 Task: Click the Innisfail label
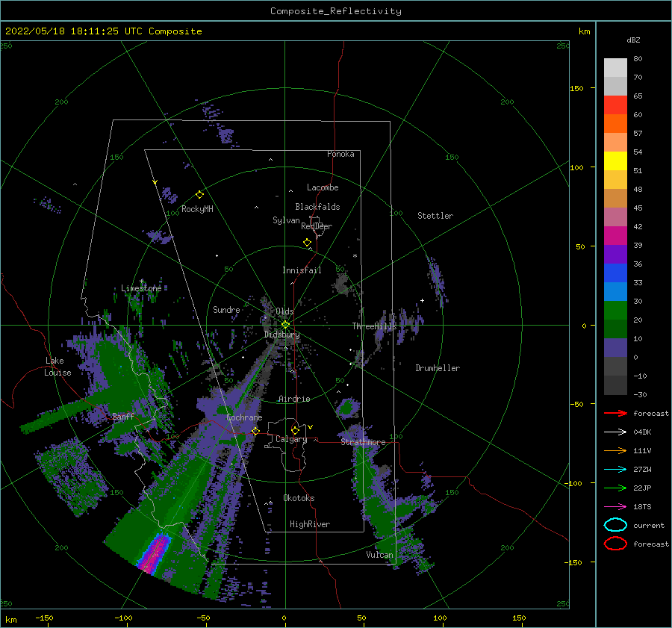pos(302,270)
